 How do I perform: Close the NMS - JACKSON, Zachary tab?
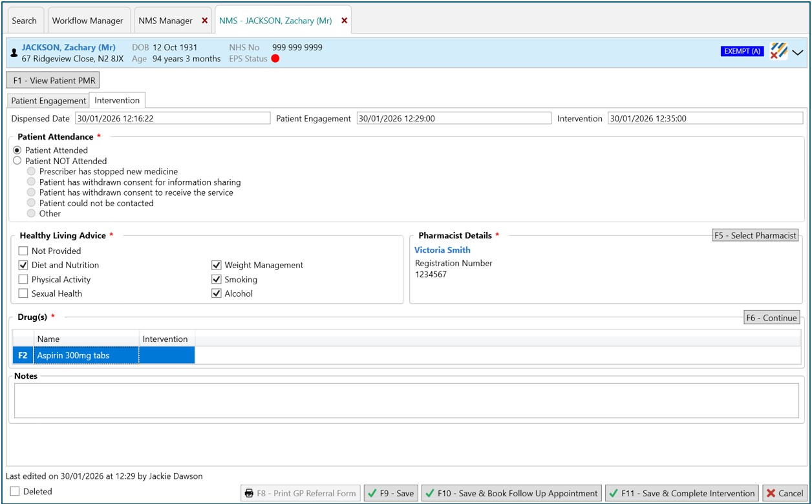tap(345, 21)
